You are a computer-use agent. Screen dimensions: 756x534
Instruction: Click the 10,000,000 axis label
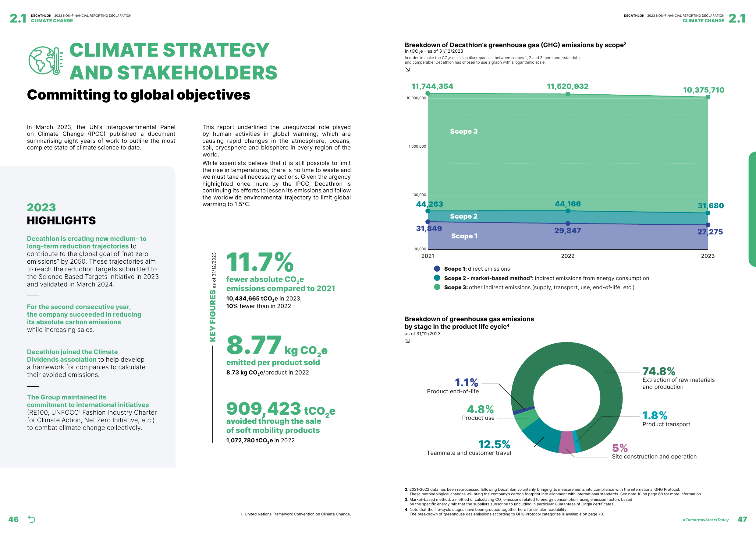coord(416,98)
